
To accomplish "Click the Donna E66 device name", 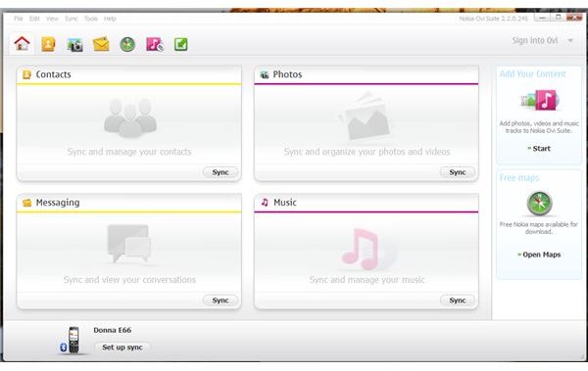I will point(113,330).
